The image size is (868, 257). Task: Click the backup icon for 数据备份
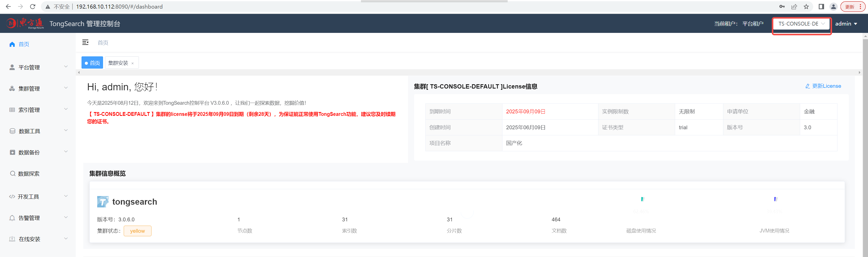12,152
